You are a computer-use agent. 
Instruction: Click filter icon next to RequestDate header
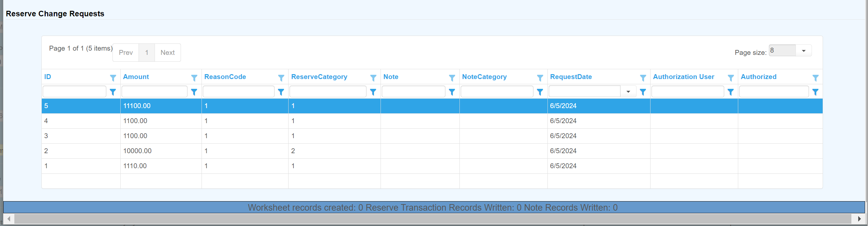pos(643,78)
